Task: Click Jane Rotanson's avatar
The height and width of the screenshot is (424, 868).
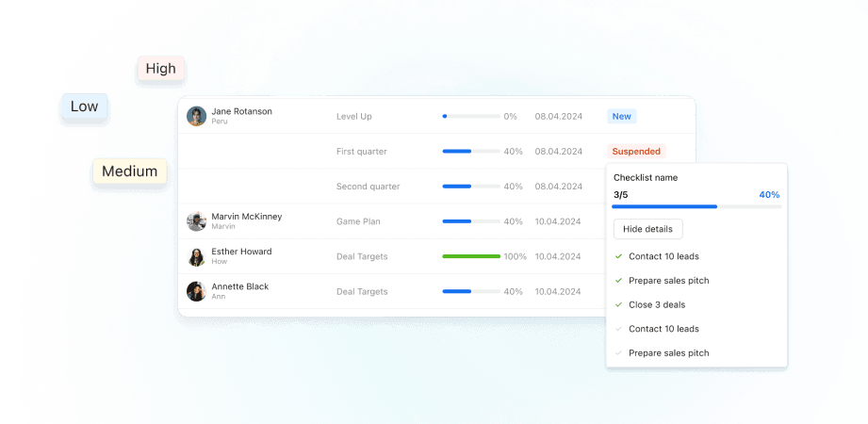Action: pyautogui.click(x=197, y=116)
